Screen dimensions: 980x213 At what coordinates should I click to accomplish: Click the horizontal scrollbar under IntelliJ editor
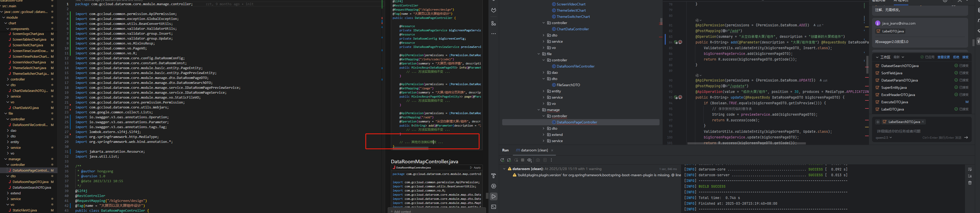tap(747, 143)
